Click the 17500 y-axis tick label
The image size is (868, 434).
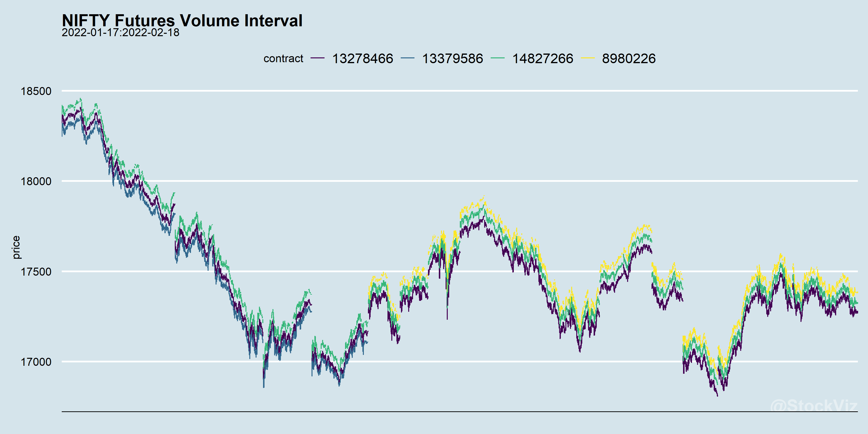pyautogui.click(x=36, y=271)
